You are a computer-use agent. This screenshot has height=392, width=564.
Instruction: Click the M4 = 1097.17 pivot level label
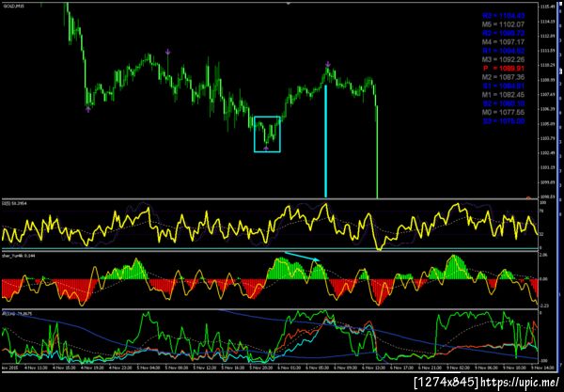[x=503, y=42]
